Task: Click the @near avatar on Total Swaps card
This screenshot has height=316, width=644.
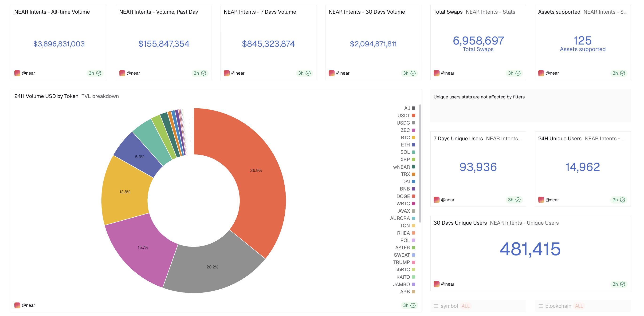Action: 437,73
